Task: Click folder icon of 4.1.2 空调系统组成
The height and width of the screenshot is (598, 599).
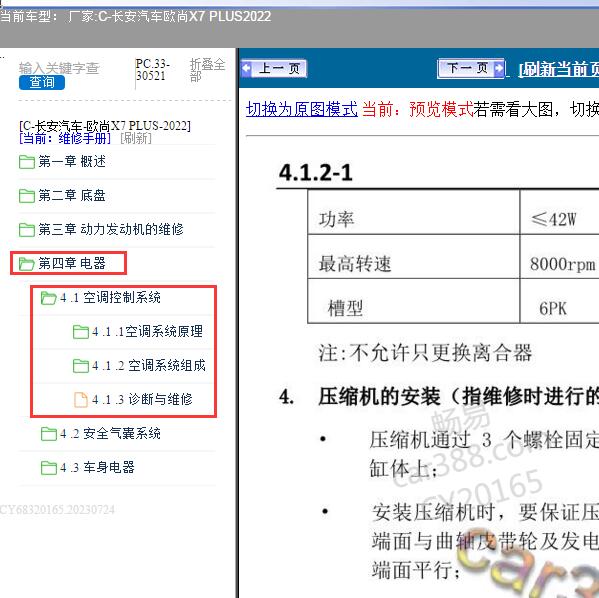Action: [81, 366]
